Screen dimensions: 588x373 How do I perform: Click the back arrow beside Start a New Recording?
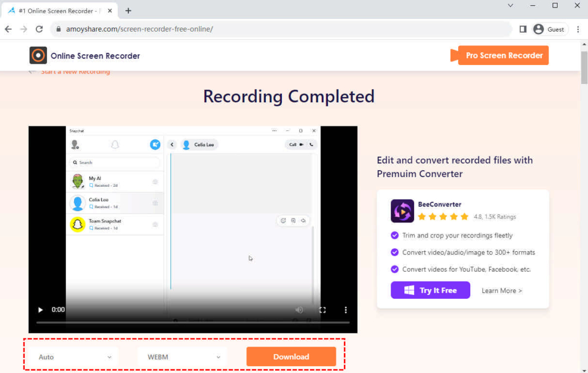pos(32,71)
